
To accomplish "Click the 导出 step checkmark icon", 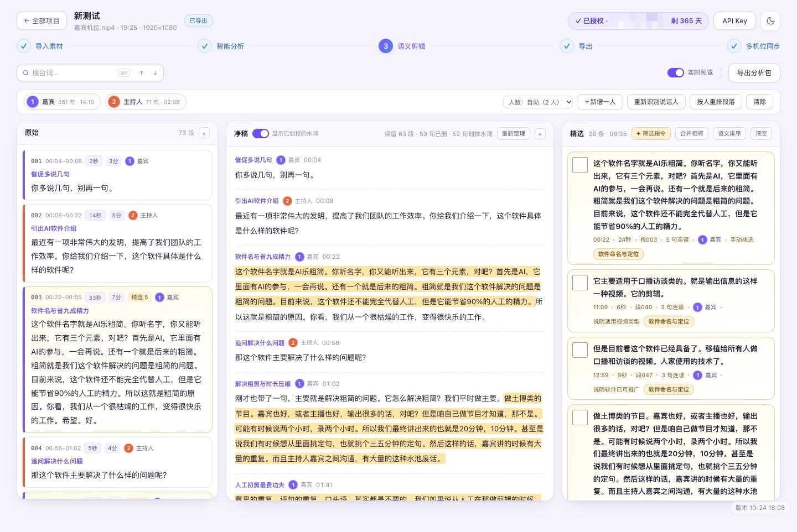I will coord(567,46).
